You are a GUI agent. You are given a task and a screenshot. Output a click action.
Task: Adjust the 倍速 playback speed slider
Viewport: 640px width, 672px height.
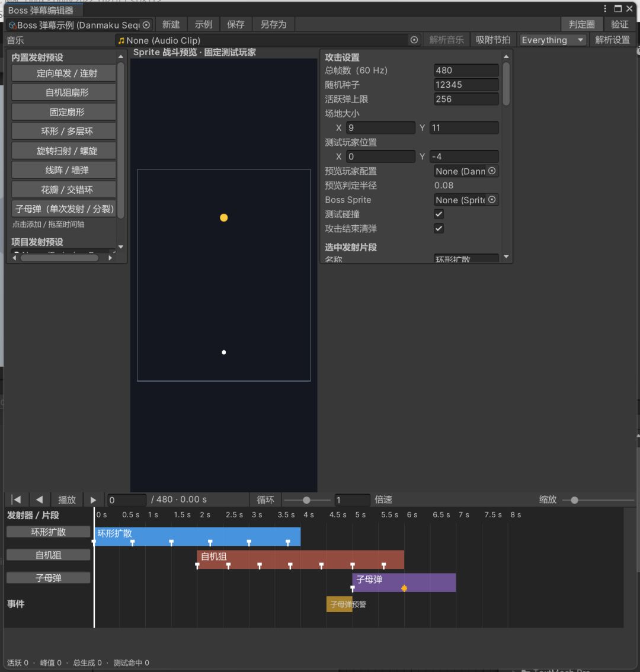click(306, 500)
